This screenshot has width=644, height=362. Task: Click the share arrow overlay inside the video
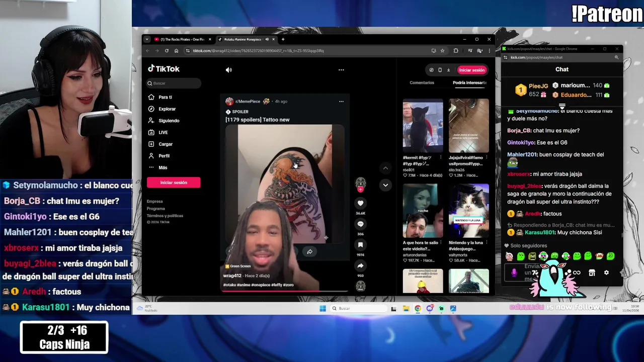(x=309, y=251)
